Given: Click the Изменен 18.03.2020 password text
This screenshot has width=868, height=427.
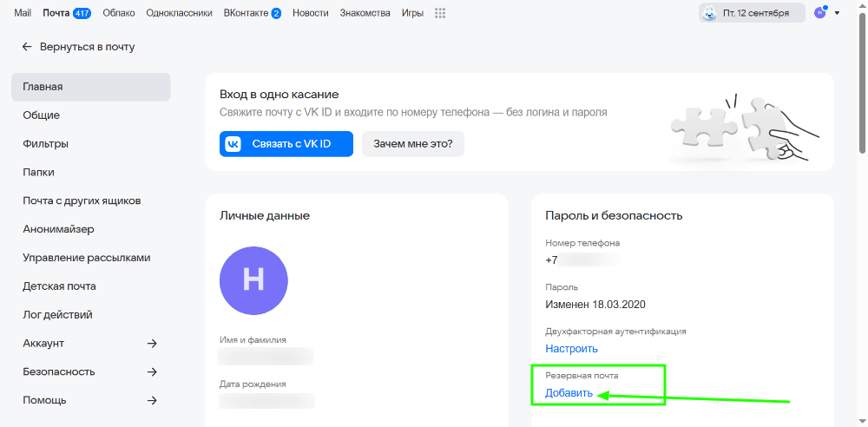Looking at the screenshot, I should point(595,305).
